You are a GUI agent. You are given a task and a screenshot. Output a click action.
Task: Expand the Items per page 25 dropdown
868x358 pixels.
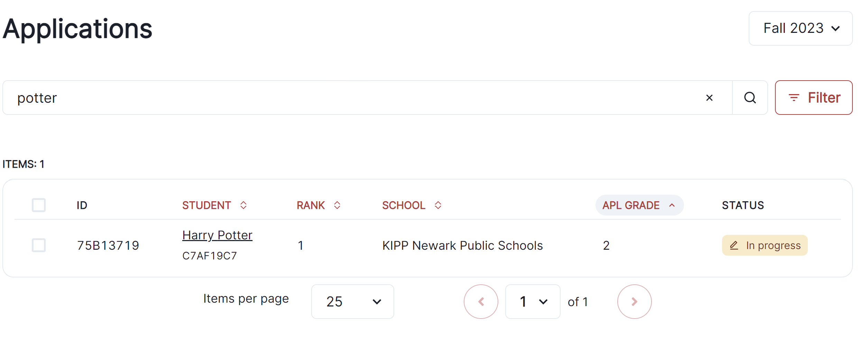point(352,302)
